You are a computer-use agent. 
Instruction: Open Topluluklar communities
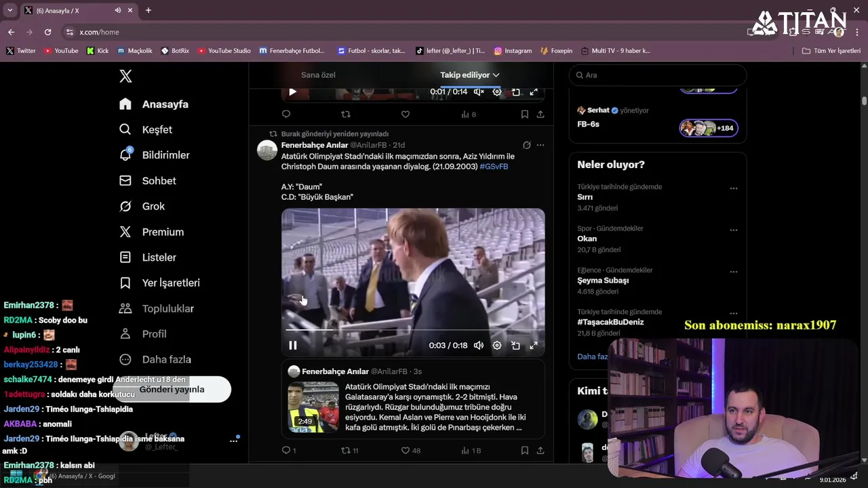point(157,308)
